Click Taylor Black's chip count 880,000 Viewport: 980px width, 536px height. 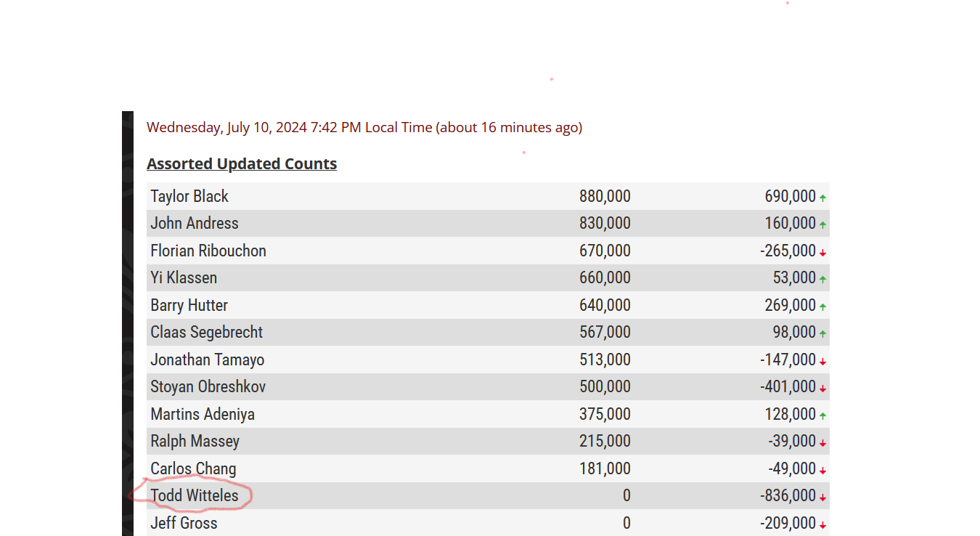(605, 196)
